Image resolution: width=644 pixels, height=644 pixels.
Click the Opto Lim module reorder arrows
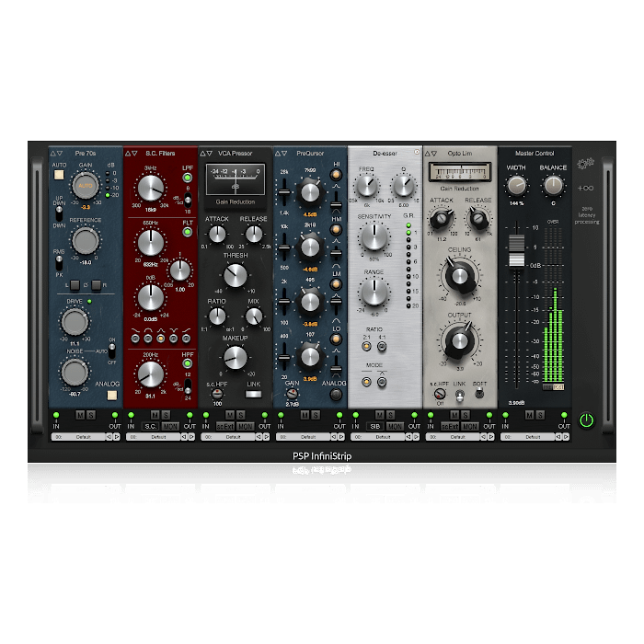pyautogui.click(x=431, y=153)
